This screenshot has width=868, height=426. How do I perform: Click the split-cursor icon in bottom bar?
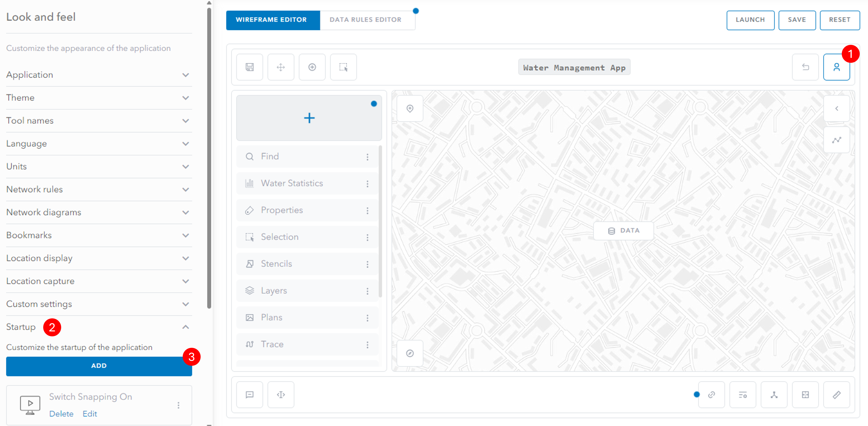point(281,395)
